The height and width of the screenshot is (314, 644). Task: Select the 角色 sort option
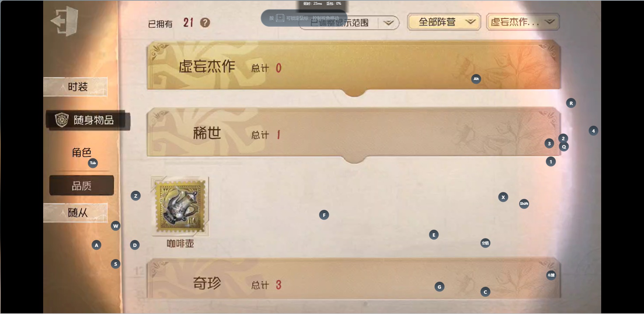pyautogui.click(x=82, y=153)
